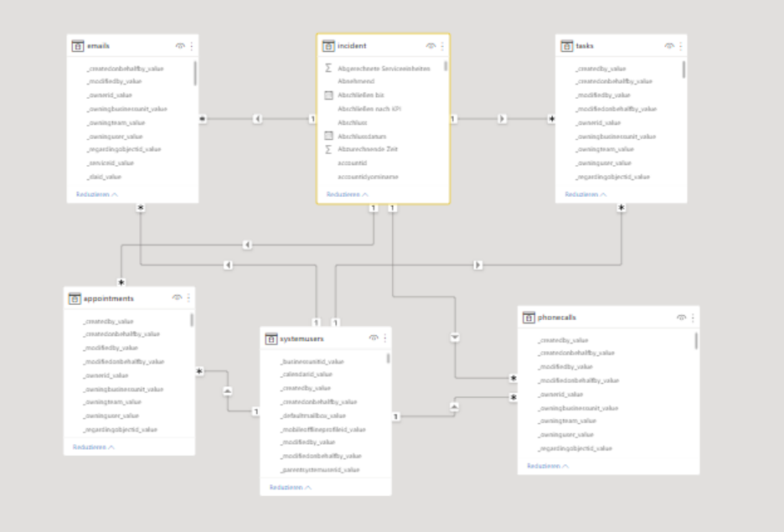Toggle the tasks table eye icon

669,46
